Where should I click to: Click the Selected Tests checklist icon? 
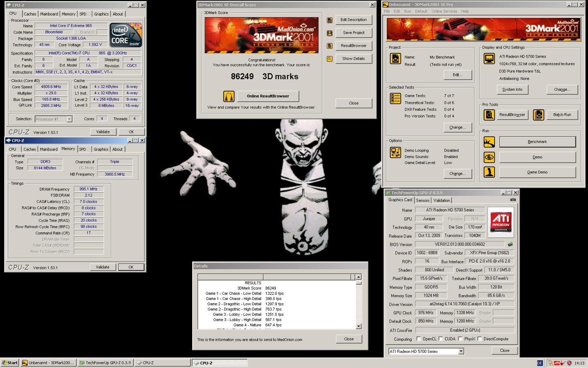395,99
